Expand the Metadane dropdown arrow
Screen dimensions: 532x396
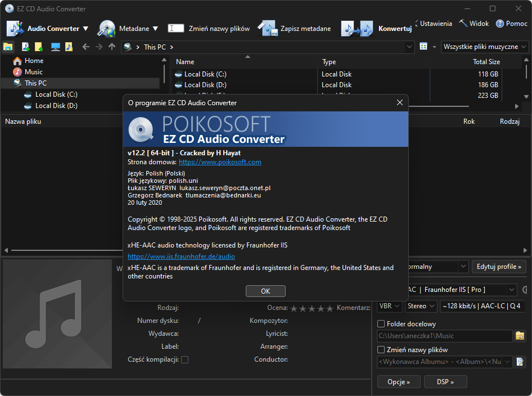(155, 29)
